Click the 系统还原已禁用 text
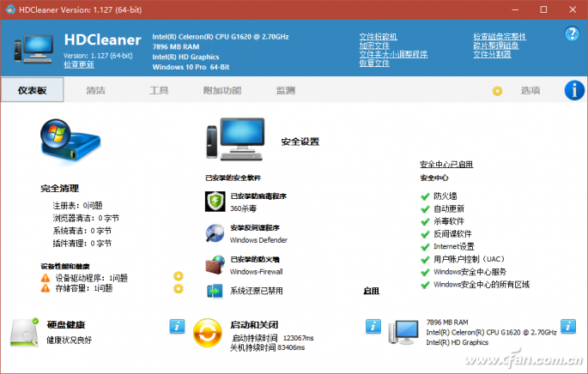The image size is (588, 374). [257, 291]
